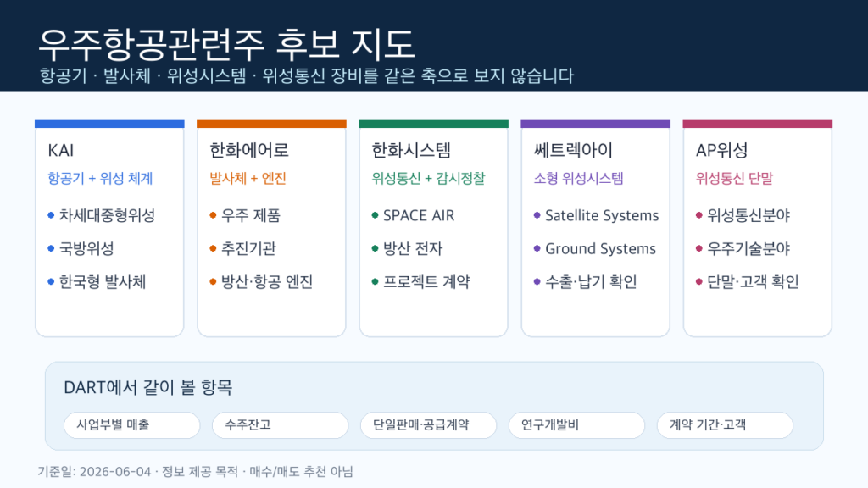Click the green bar atop 한화시스템 card
Screen dimensions: 868x488
click(x=433, y=124)
